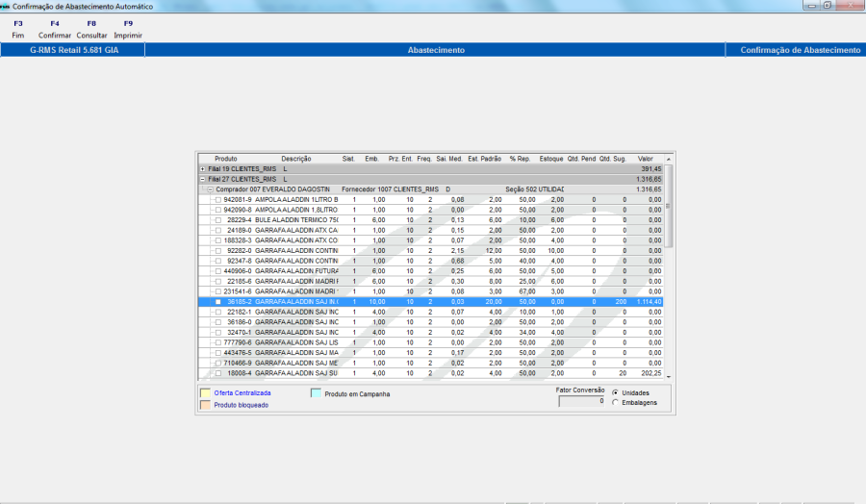
Task: Click the Produto em Campanha cyan swatch
Action: coord(316,393)
